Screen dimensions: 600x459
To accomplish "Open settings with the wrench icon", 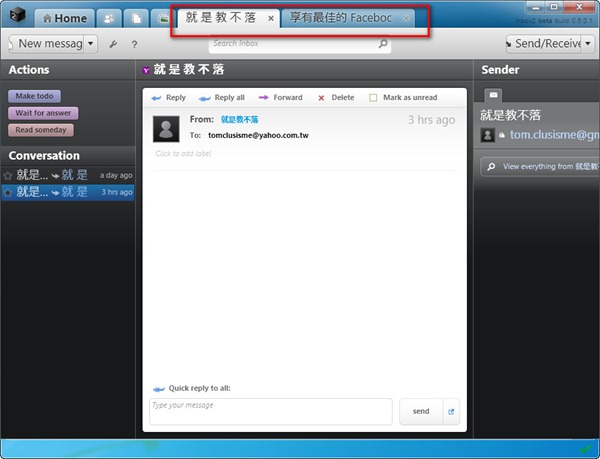I will coord(113,44).
